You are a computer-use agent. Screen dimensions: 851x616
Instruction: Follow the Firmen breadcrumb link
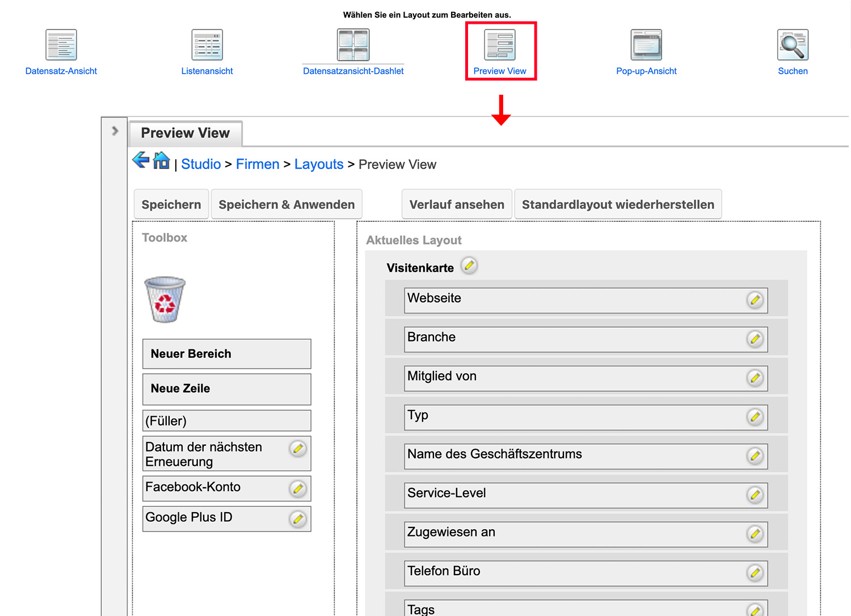[258, 164]
